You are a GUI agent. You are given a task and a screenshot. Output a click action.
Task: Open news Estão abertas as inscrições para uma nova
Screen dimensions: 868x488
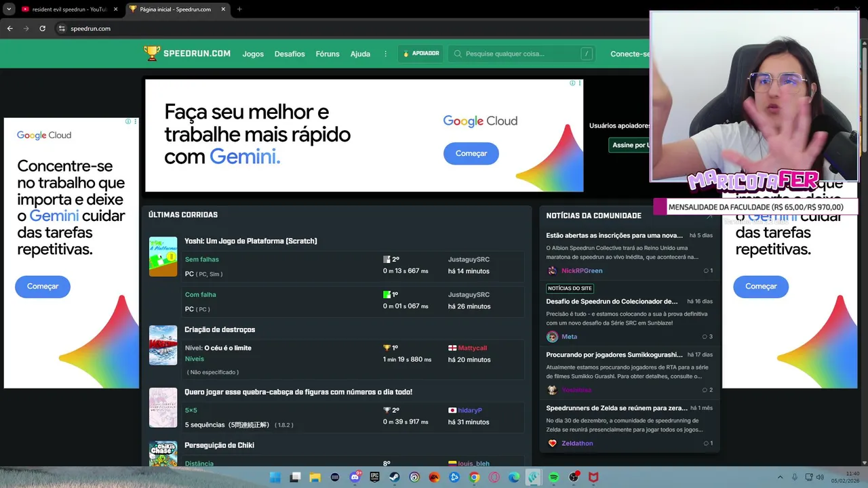click(614, 235)
